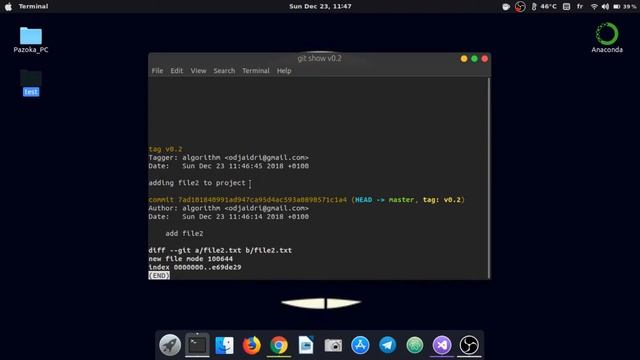Click the terminal vertical scrollbar
This screenshot has height=360, width=640.
click(x=489, y=178)
